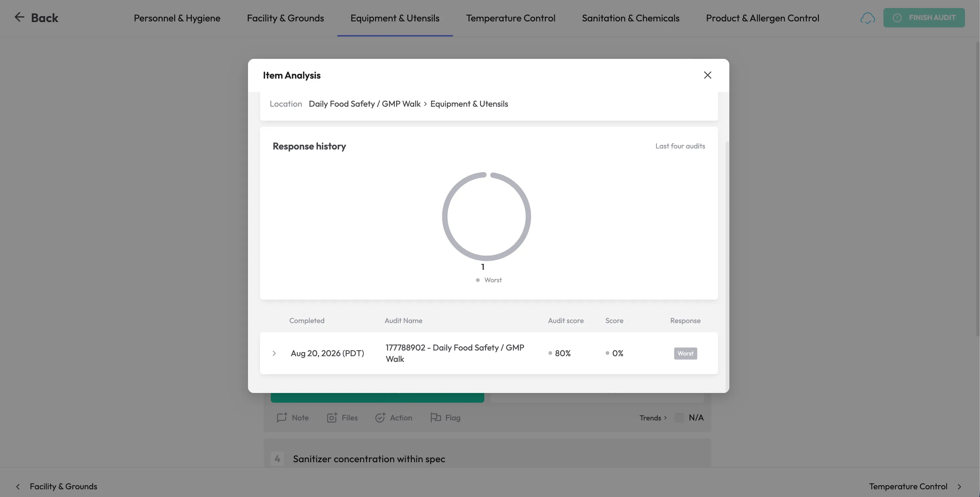
Task: Click the Worst response badge
Action: click(685, 353)
